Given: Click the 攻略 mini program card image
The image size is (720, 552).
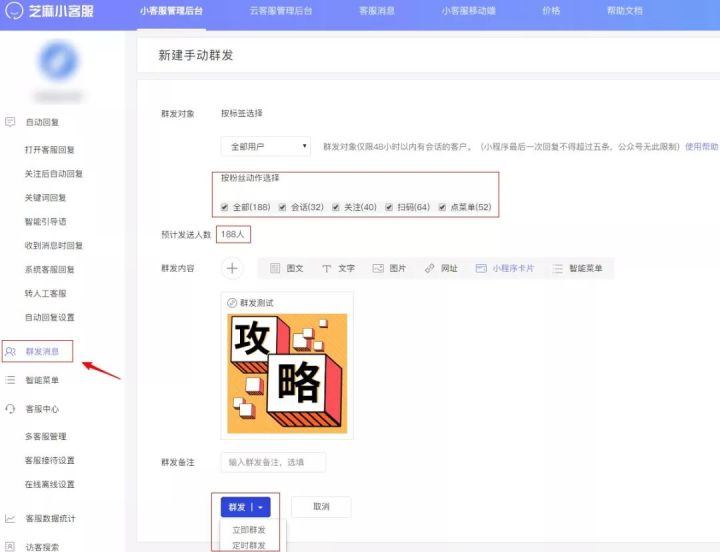Looking at the screenshot, I should click(287, 373).
